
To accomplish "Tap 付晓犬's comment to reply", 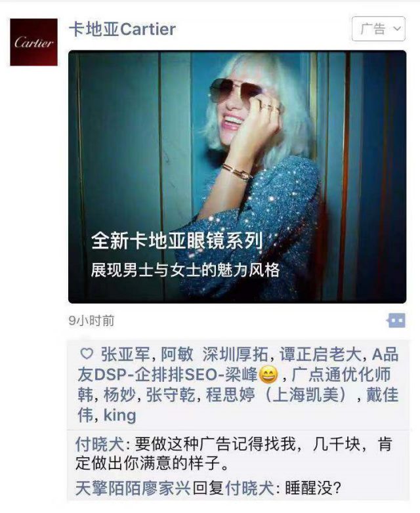I will (234, 454).
